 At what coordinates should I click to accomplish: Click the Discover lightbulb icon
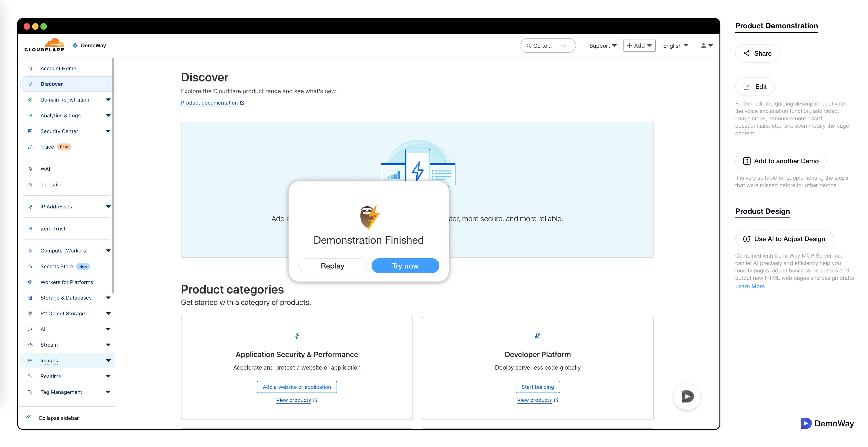pos(30,84)
